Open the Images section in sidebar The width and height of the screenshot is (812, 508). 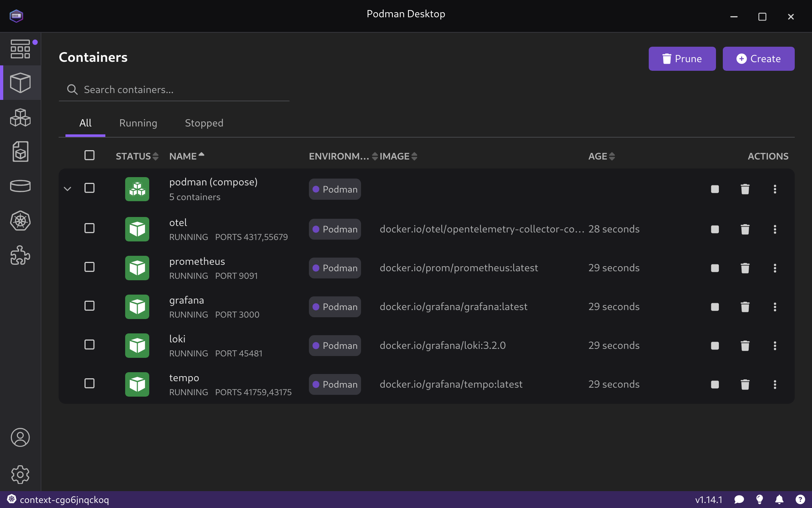click(20, 152)
